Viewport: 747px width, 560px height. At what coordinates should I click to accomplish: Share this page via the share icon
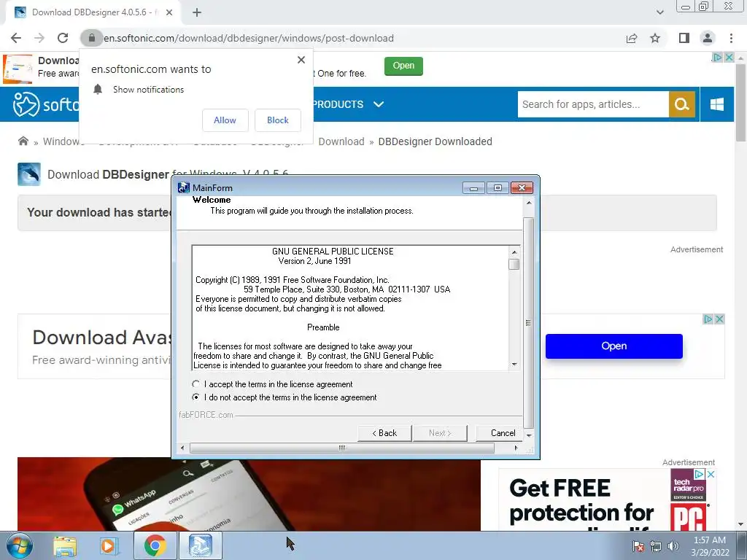pyautogui.click(x=632, y=38)
